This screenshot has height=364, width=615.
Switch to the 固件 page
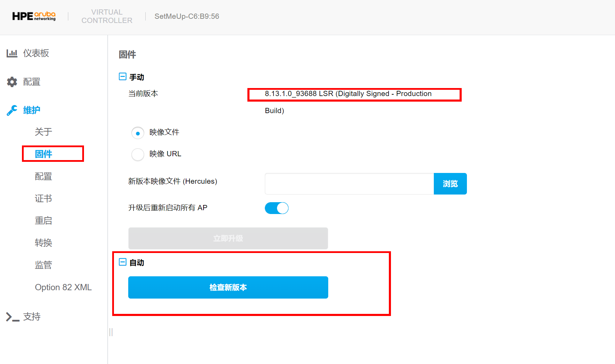point(44,153)
